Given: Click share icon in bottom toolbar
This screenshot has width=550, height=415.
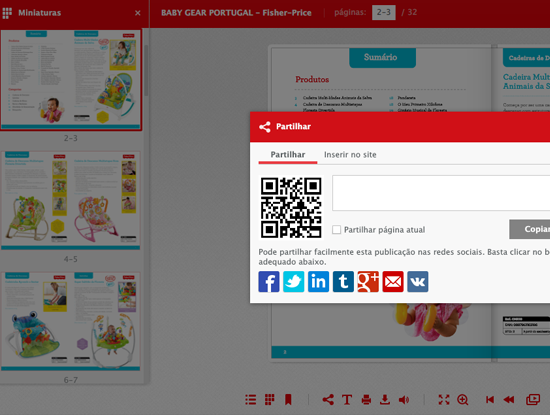Looking at the screenshot, I should [x=328, y=400].
